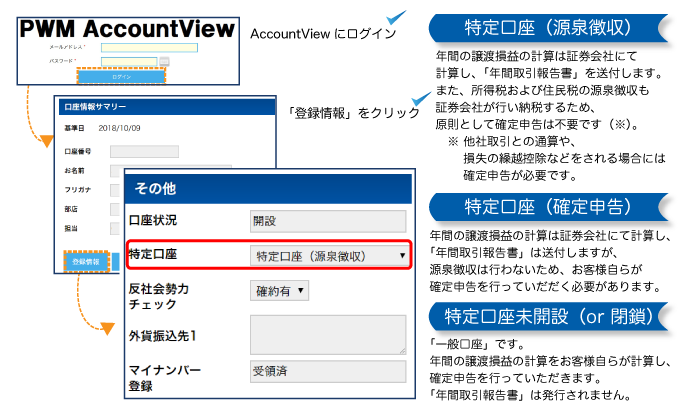Click the お名前 label
Viewport: 680px width, 414px height.
74,170
